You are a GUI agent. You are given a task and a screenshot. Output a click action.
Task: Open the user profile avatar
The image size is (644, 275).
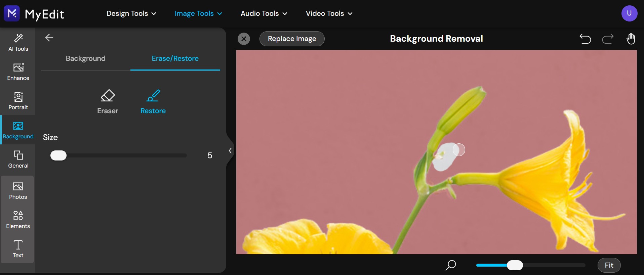pyautogui.click(x=629, y=13)
